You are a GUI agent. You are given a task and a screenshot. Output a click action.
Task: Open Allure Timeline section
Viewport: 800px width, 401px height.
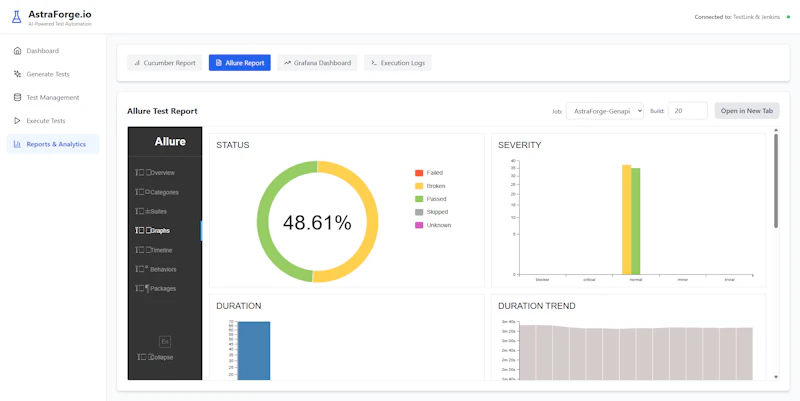(165, 250)
